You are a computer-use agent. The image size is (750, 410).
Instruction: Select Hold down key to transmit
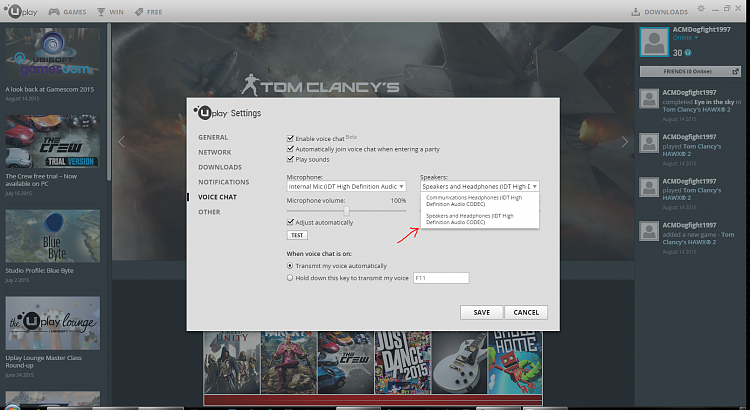290,277
